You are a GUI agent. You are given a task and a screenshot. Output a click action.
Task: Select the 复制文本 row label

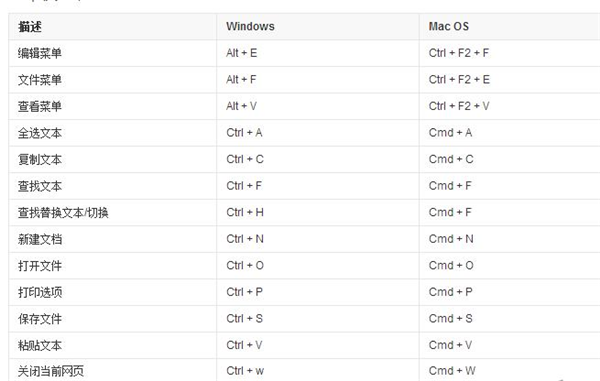(40, 159)
